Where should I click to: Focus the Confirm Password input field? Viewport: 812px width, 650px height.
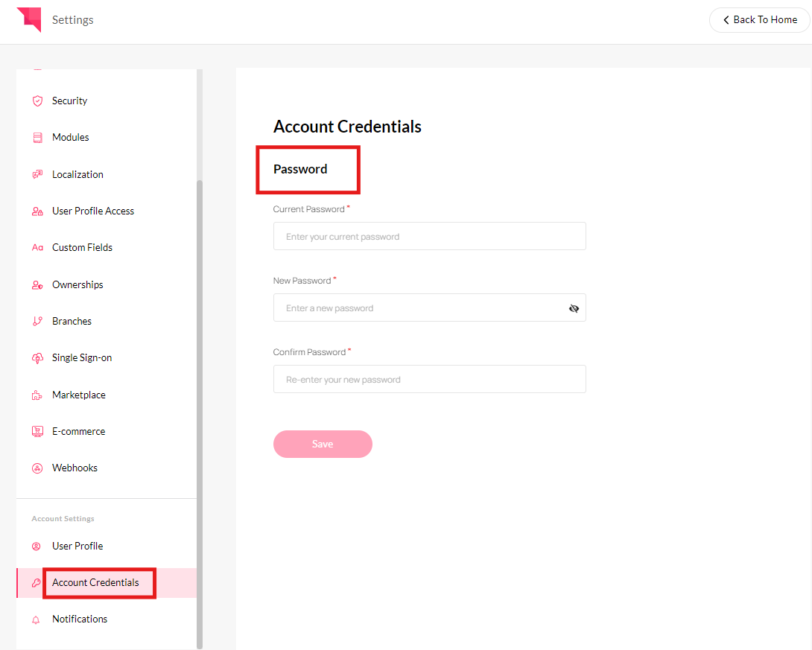point(430,379)
